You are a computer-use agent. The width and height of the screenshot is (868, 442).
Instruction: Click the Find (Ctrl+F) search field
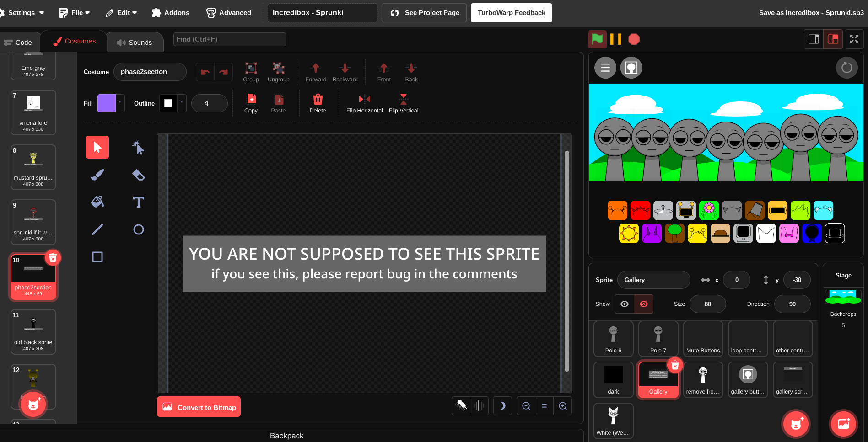(230, 39)
